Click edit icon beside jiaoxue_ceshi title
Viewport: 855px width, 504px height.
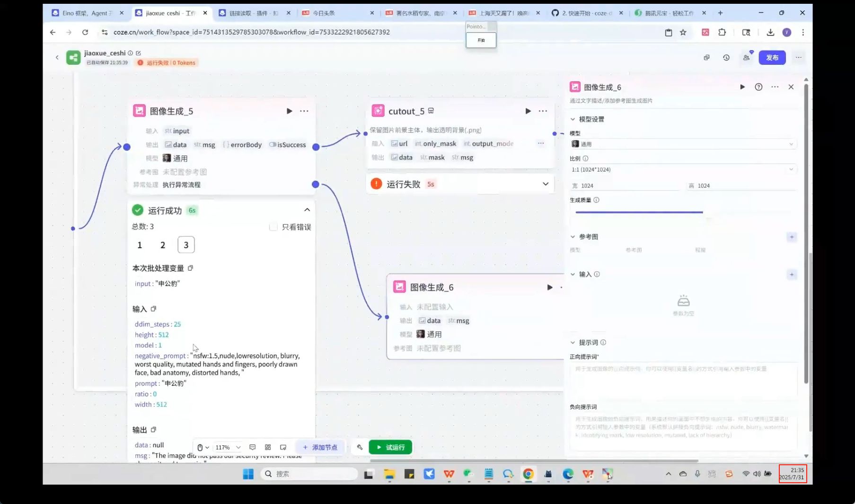click(138, 53)
